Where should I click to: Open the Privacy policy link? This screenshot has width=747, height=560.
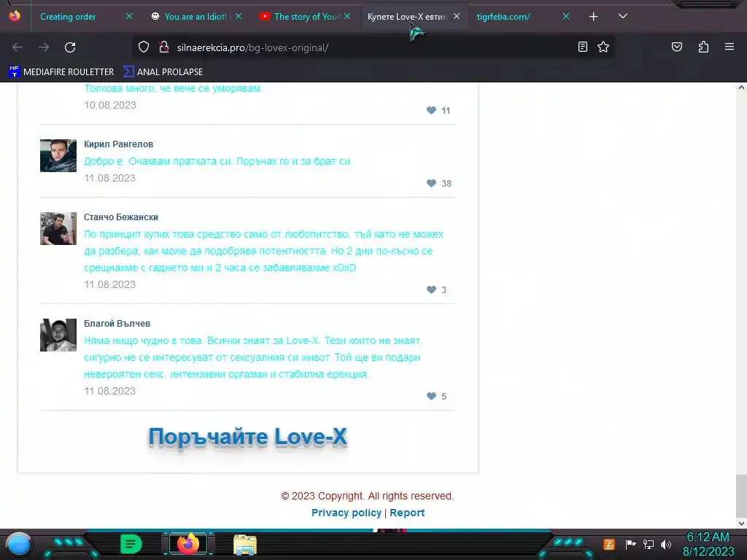[x=347, y=513]
